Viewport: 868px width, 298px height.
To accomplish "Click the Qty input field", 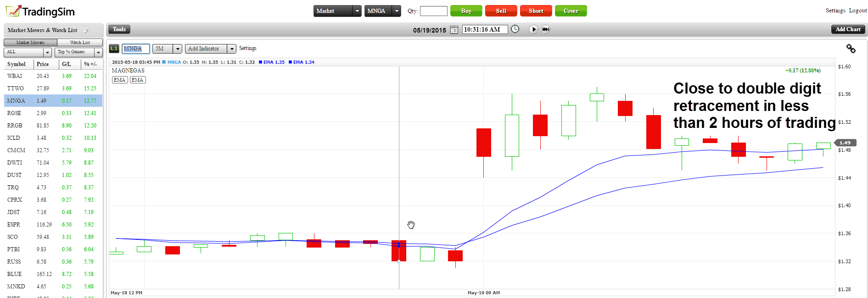I will click(433, 11).
